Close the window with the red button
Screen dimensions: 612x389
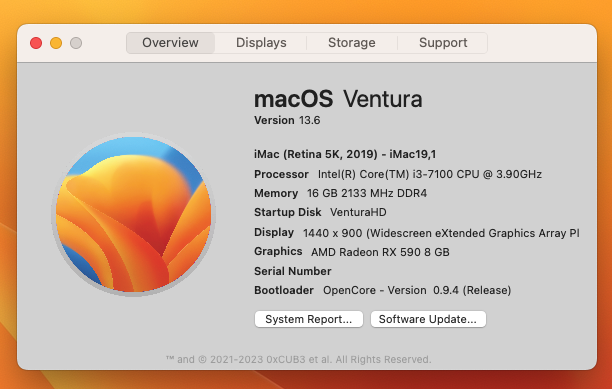[x=36, y=43]
